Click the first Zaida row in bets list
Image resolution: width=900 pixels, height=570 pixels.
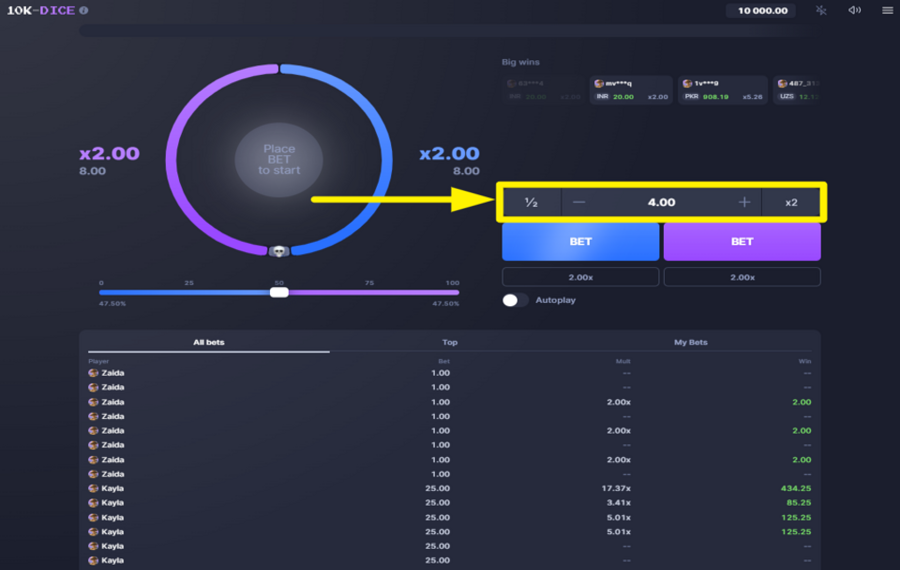450,373
